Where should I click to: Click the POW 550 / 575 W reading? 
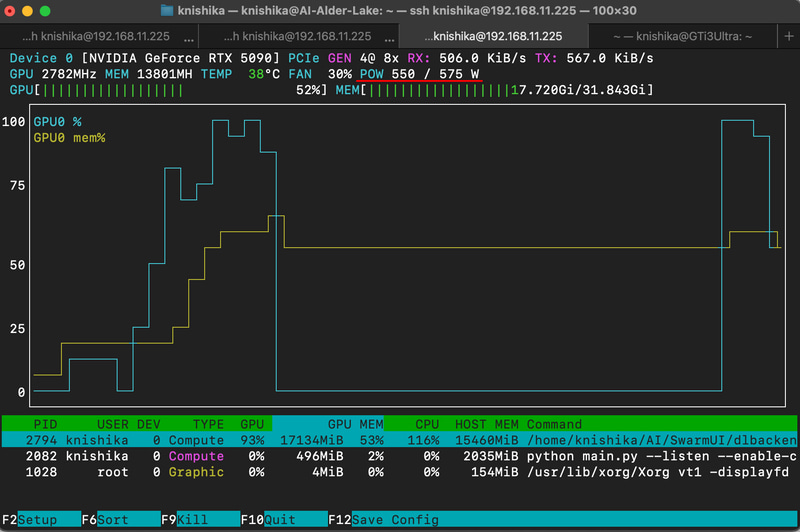pos(419,74)
